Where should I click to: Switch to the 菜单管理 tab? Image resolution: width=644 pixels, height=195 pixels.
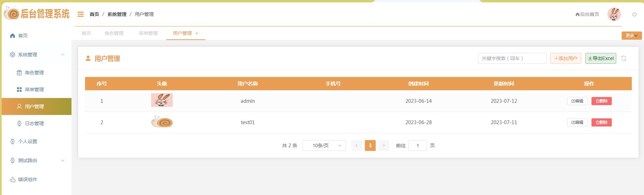148,33
